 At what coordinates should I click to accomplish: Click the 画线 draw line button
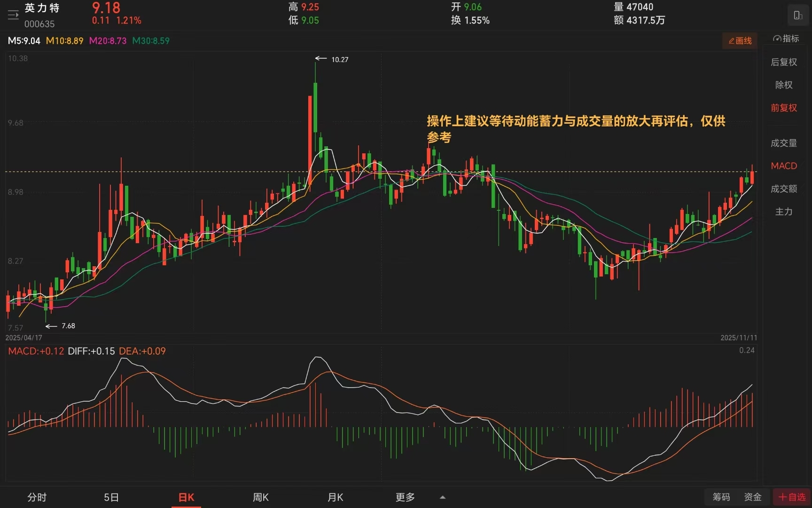click(740, 41)
